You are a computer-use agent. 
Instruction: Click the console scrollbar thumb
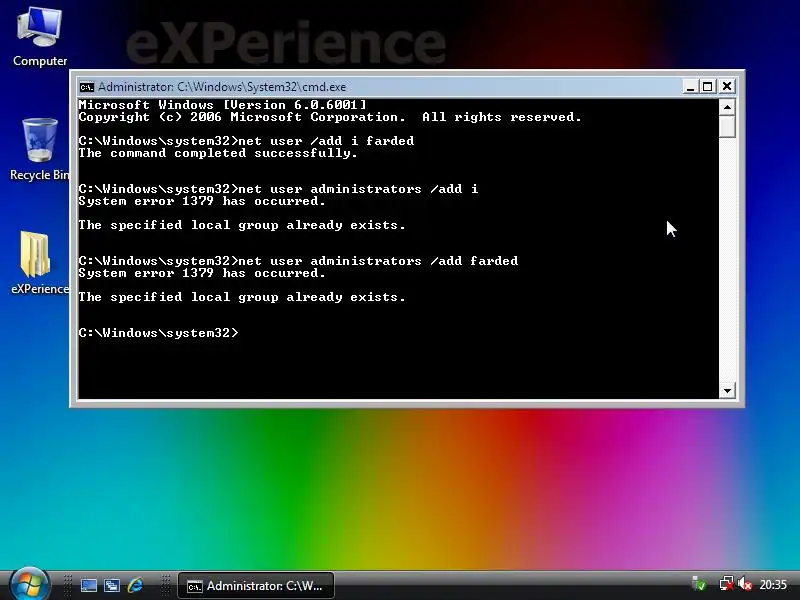727,126
